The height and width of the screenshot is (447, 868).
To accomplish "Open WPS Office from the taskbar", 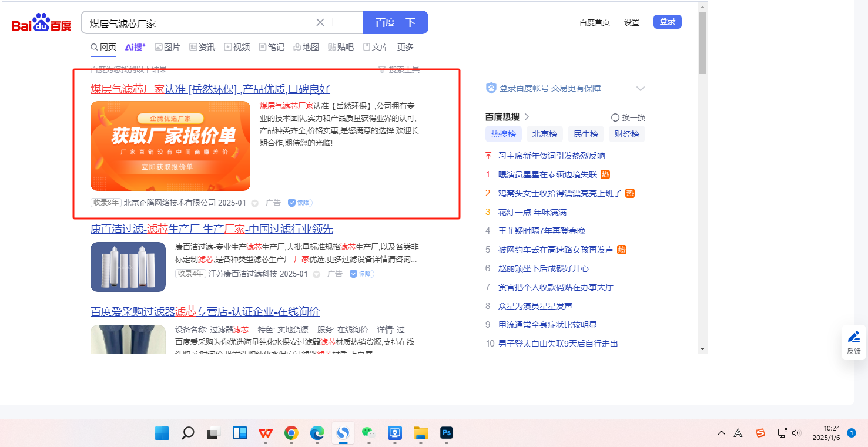I will [x=266, y=433].
